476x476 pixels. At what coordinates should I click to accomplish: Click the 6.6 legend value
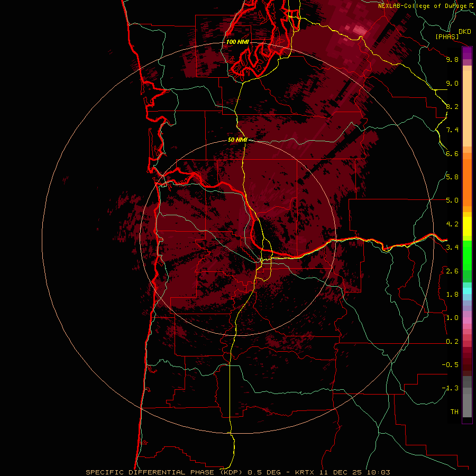[452, 153]
